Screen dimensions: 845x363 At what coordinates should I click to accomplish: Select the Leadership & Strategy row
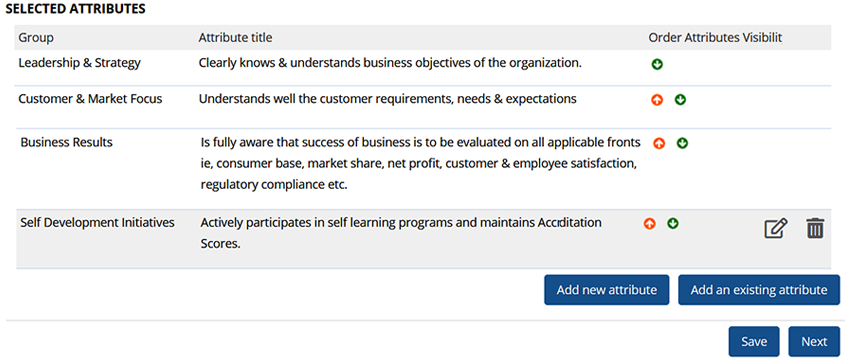click(x=422, y=68)
